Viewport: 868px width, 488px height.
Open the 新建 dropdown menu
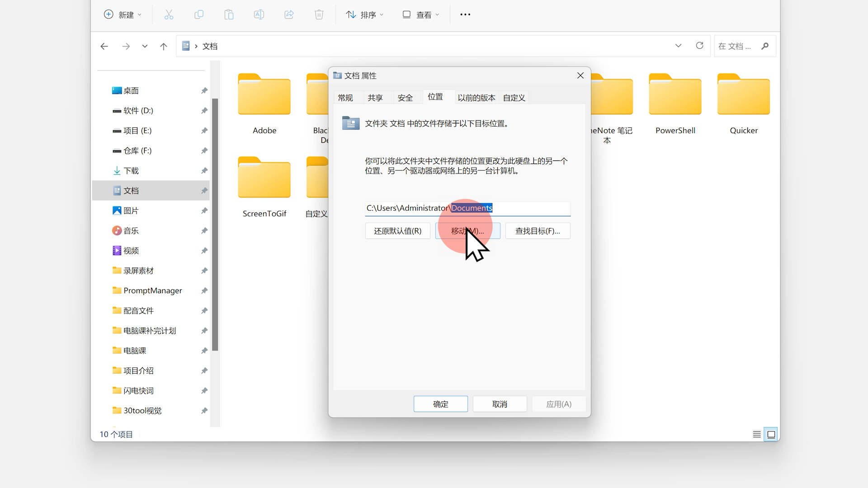pos(123,15)
